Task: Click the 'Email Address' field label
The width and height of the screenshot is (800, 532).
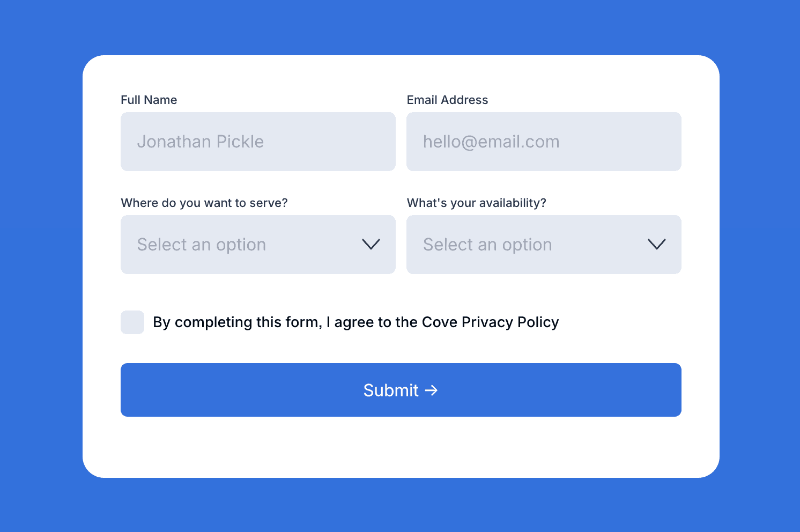Action: coord(447,100)
